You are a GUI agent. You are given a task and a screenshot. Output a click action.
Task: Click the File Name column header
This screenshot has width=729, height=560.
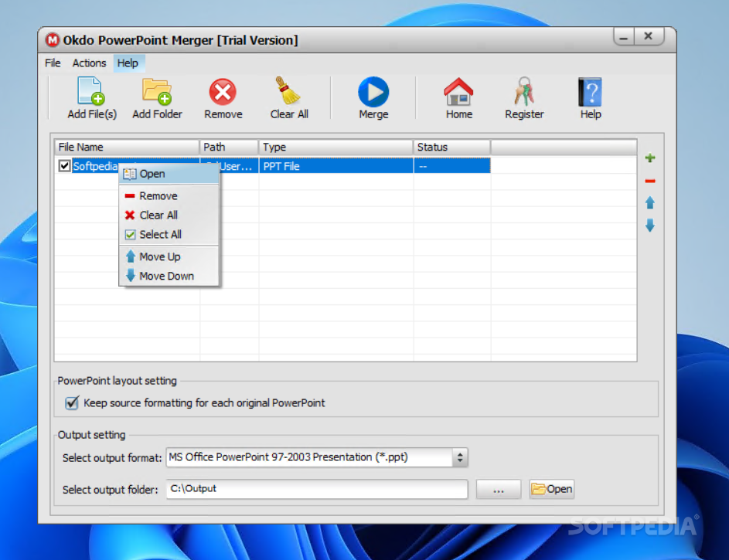click(127, 148)
